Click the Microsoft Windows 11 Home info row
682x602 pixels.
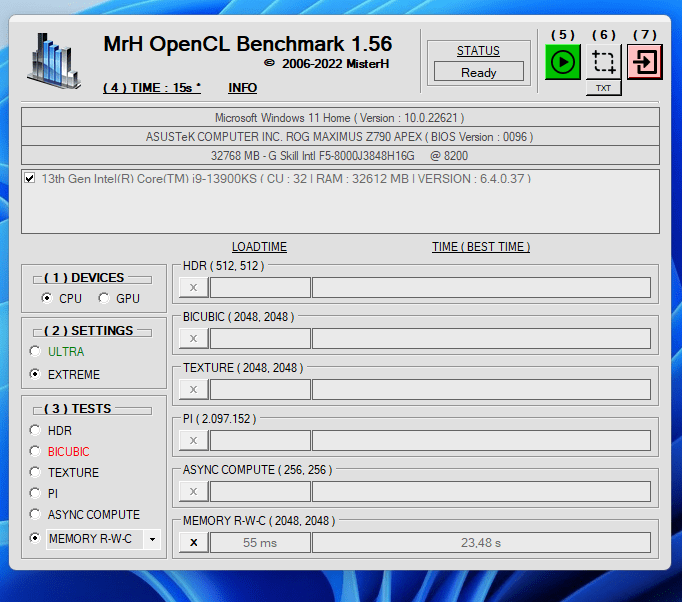(340, 118)
